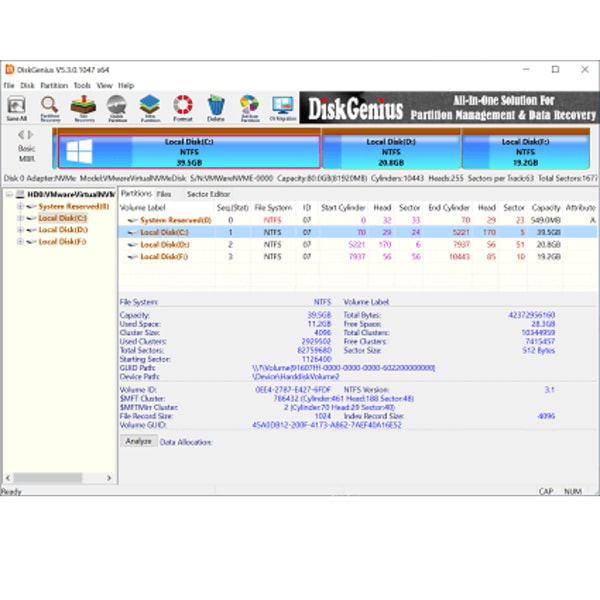Click the tree panel horizontal scrollbar thumb
This screenshot has width=600, height=600.
48,478
